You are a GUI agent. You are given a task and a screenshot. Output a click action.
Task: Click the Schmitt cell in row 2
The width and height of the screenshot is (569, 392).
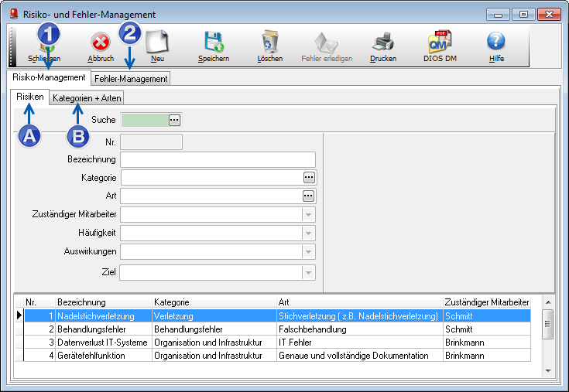[487, 329]
